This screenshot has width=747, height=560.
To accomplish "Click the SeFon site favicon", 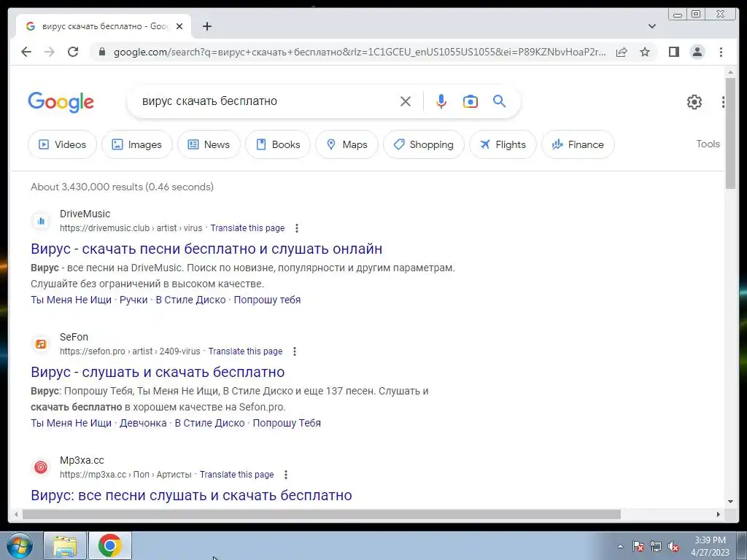I will click(x=41, y=344).
